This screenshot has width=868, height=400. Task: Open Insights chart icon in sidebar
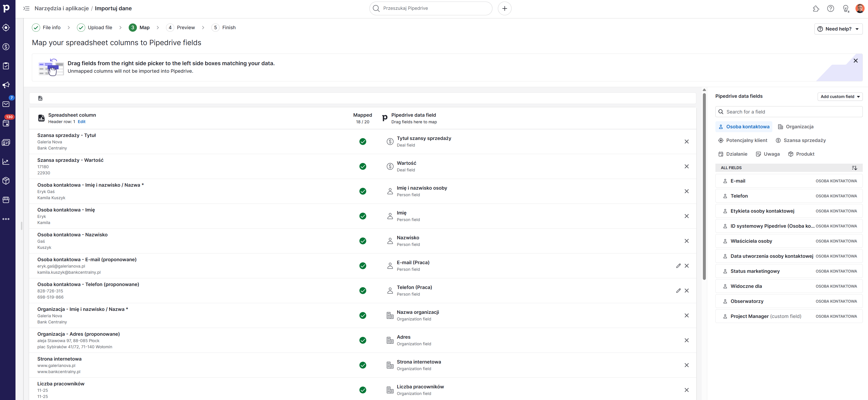6,162
